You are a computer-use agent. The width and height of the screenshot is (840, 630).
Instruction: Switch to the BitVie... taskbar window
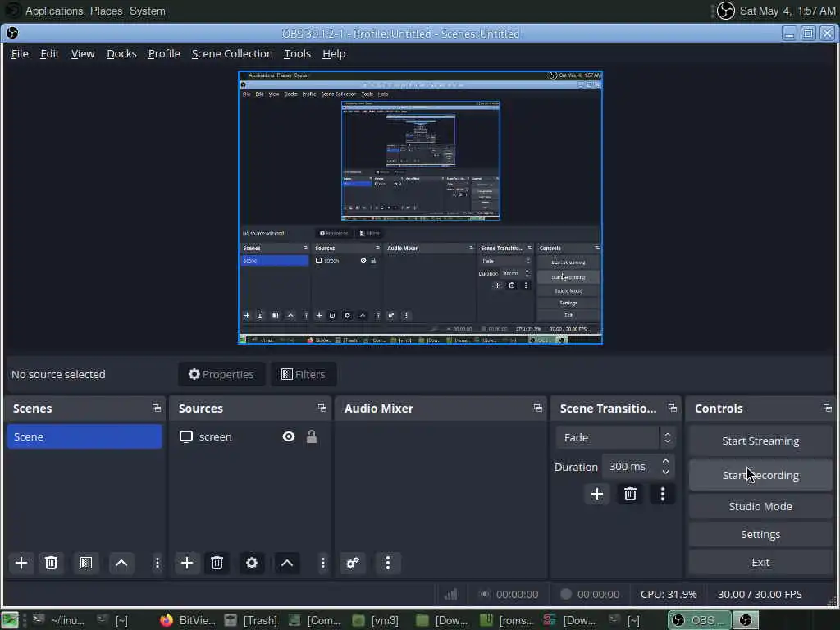click(188, 620)
